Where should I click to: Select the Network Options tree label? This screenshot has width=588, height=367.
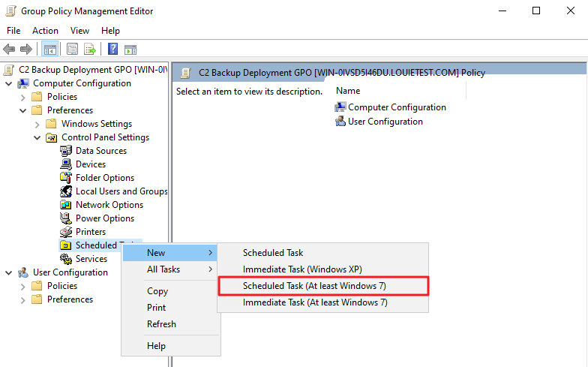tap(109, 205)
